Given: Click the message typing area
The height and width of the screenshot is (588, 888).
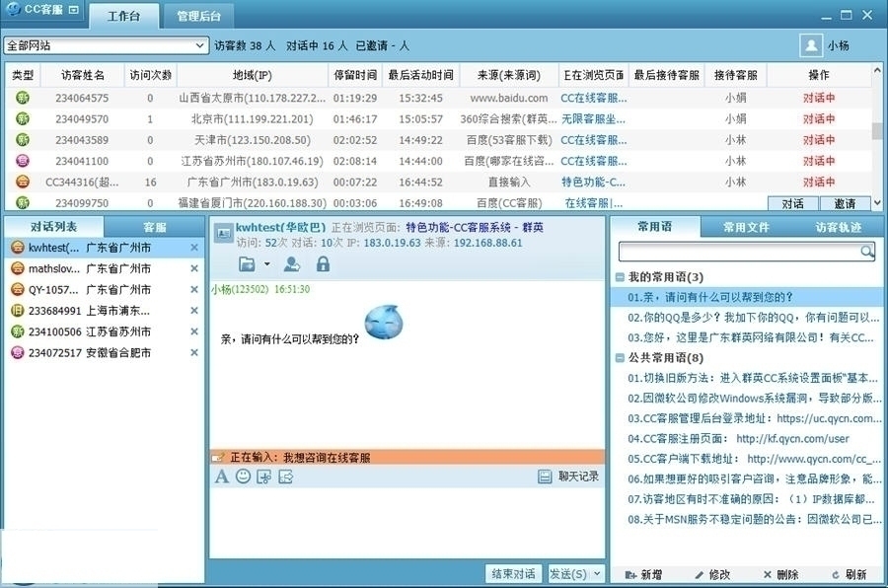Looking at the screenshot, I should [x=407, y=521].
